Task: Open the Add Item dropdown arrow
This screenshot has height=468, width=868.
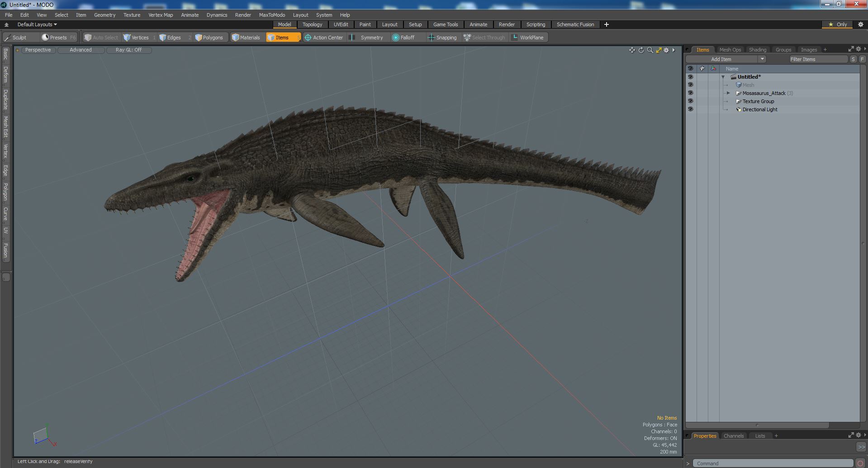Action: [762, 59]
